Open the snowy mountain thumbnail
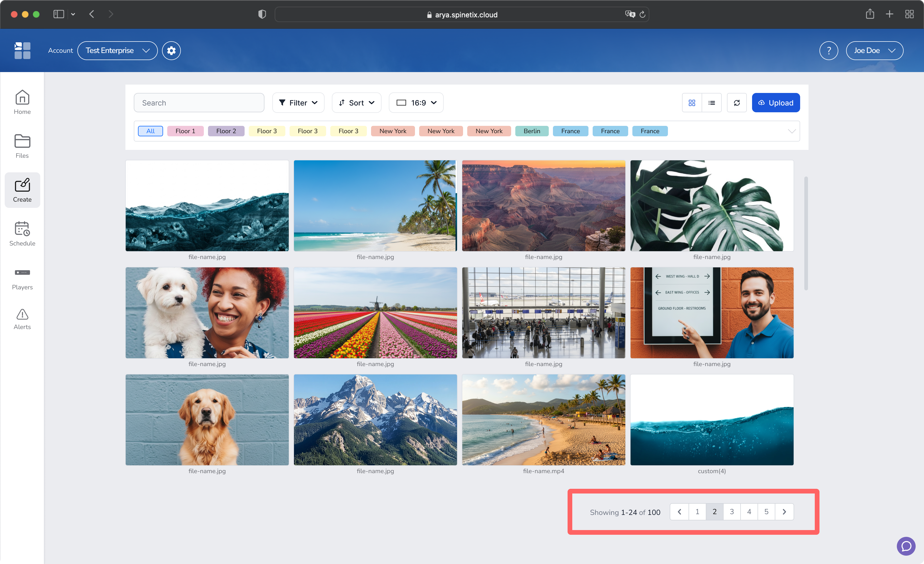This screenshot has height=564, width=924. click(375, 420)
